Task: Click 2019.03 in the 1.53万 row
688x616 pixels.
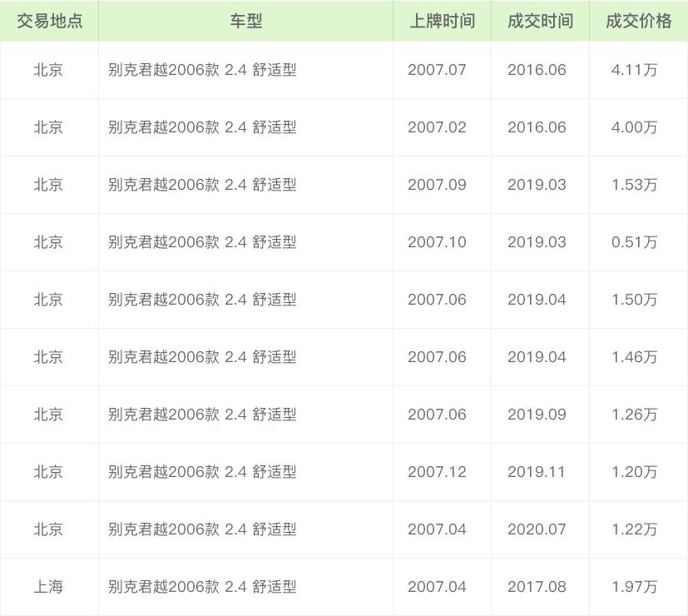Action: coord(537,185)
